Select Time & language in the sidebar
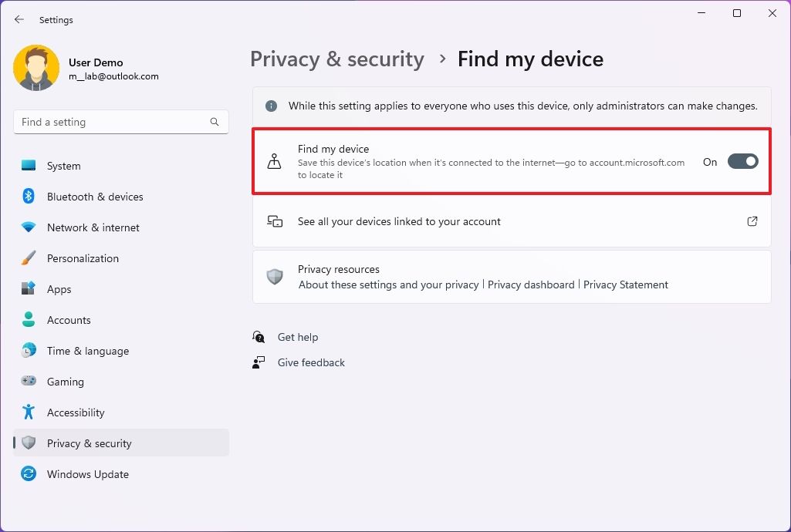Viewport: 791px width, 532px height. 87,351
